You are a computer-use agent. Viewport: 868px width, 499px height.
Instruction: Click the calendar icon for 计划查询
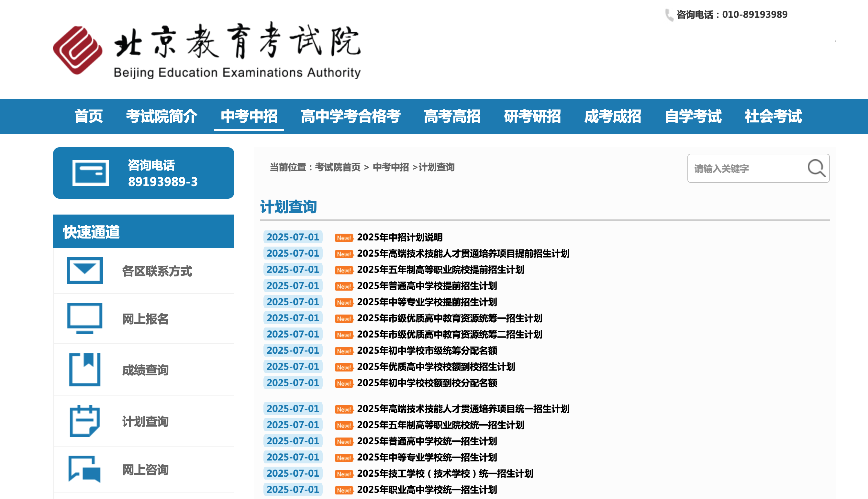tap(85, 421)
